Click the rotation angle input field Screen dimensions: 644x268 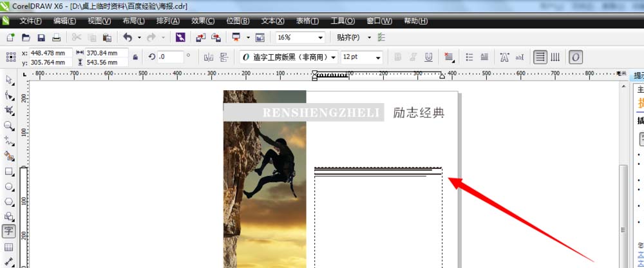(x=170, y=57)
